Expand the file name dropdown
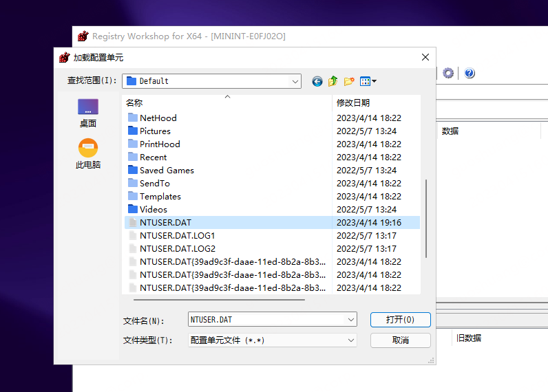 tap(351, 320)
